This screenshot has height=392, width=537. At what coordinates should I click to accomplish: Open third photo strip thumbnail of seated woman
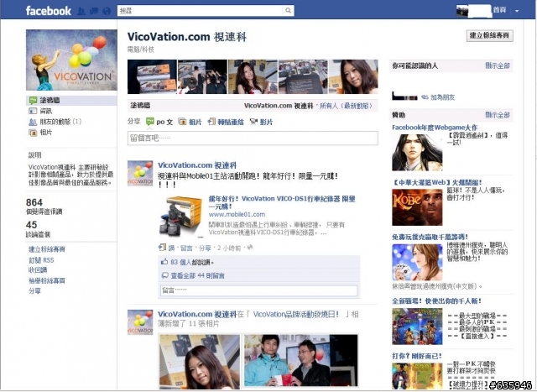click(x=253, y=76)
